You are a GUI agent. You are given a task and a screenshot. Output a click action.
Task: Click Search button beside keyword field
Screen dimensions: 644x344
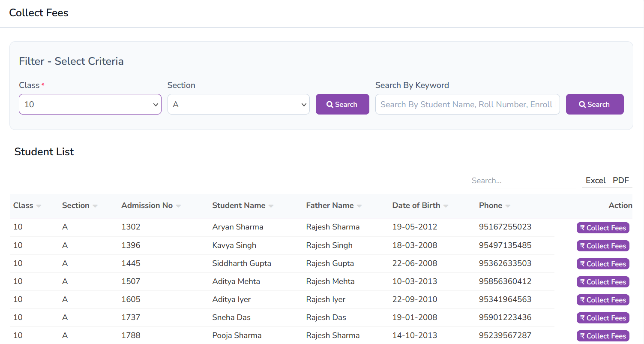pos(594,104)
